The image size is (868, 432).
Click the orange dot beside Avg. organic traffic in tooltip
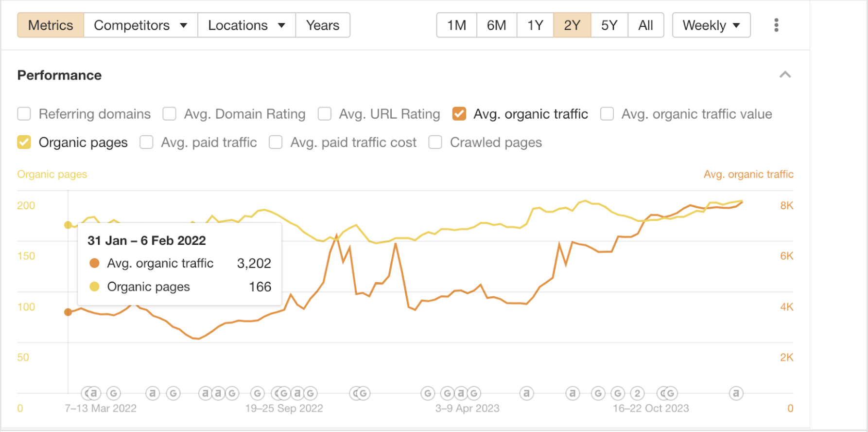coord(94,263)
